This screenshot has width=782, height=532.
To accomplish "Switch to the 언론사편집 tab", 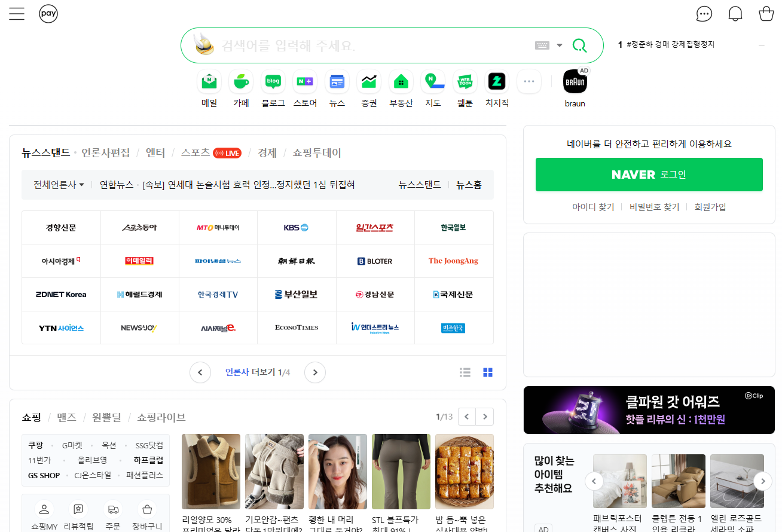I will 106,152.
